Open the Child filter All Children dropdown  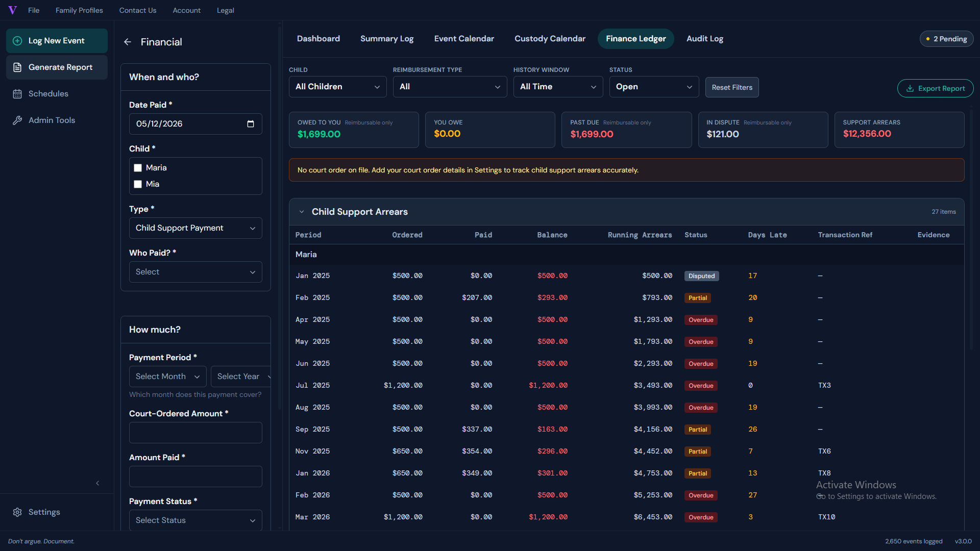pyautogui.click(x=338, y=87)
